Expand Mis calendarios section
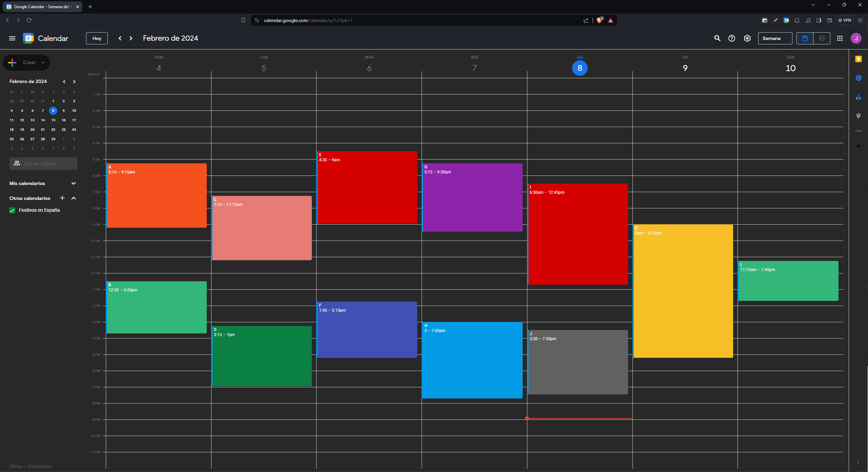Image resolution: width=868 pixels, height=472 pixels. coord(74,183)
